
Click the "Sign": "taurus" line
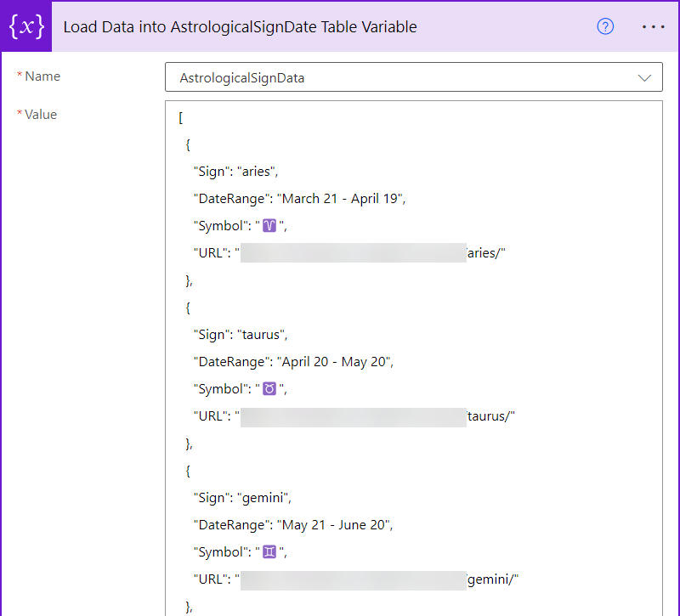[x=241, y=335]
